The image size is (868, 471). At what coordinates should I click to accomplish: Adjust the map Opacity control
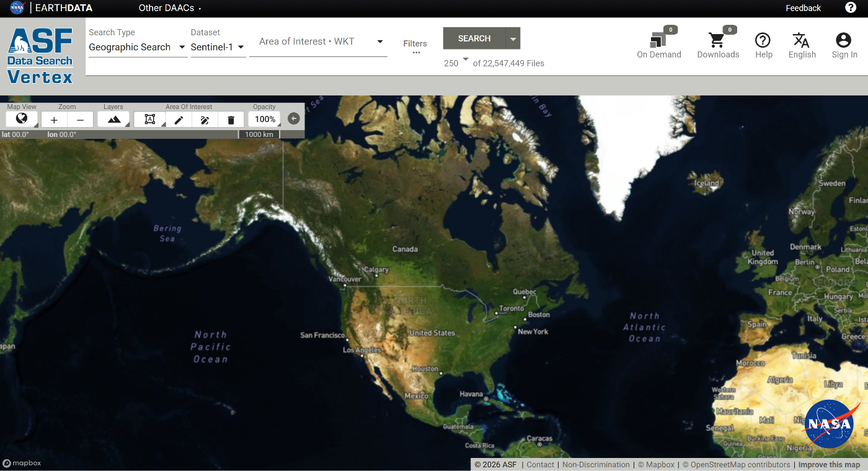[x=265, y=119]
